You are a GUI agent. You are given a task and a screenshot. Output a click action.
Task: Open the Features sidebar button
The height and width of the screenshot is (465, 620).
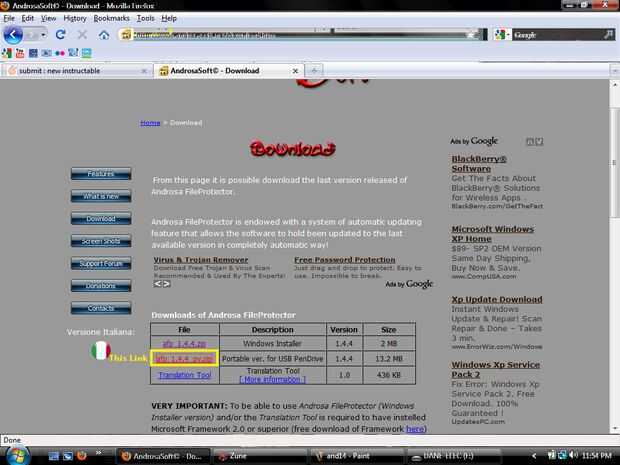coord(101,174)
